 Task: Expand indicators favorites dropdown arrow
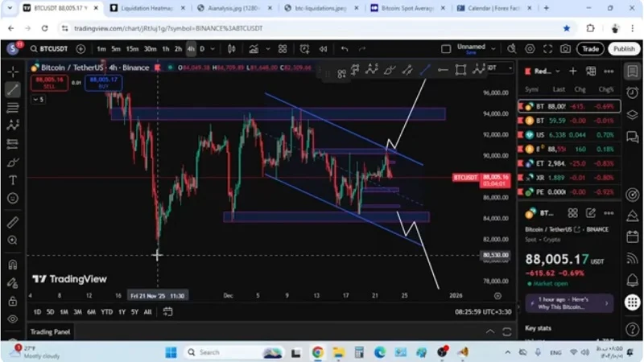[268, 49]
